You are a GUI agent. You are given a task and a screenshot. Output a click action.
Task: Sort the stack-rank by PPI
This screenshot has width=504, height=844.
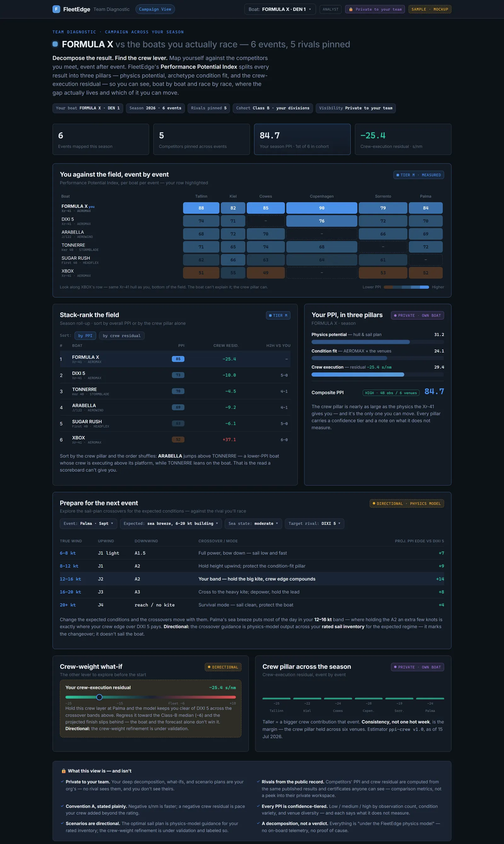click(x=85, y=336)
